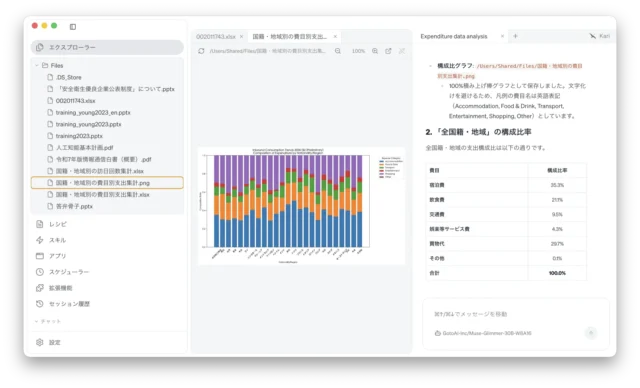Screen dimensions: 640x388
Task: Click the zoom out magnifier icon
Action: click(338, 51)
